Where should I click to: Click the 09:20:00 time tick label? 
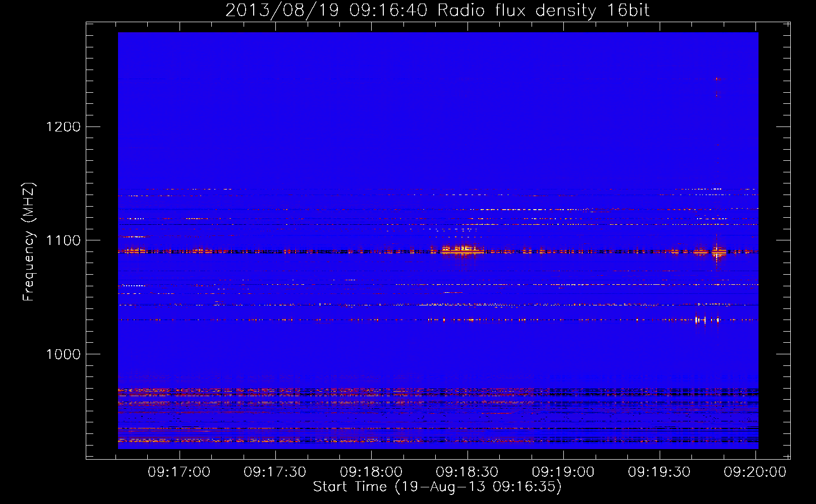pyautogui.click(x=755, y=472)
